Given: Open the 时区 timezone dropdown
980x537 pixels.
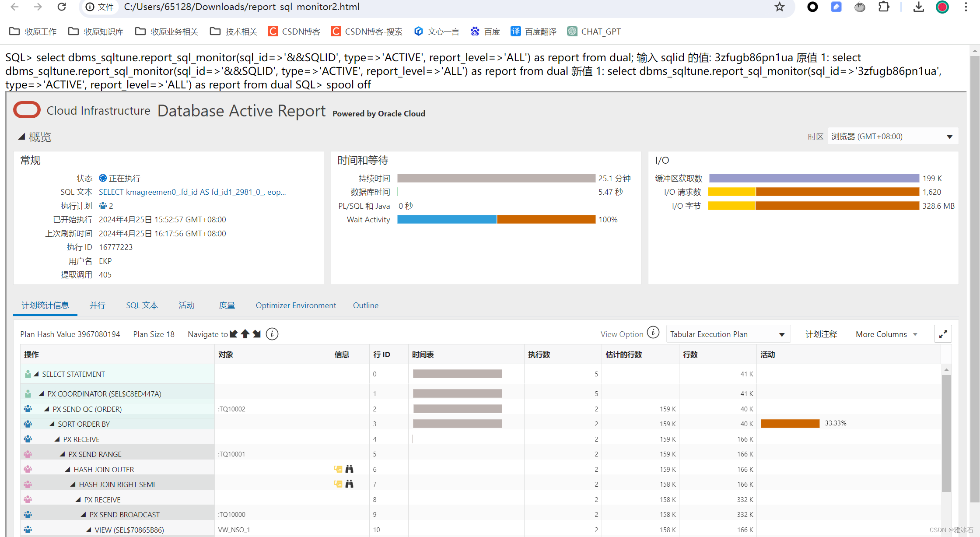Looking at the screenshot, I should pos(892,137).
